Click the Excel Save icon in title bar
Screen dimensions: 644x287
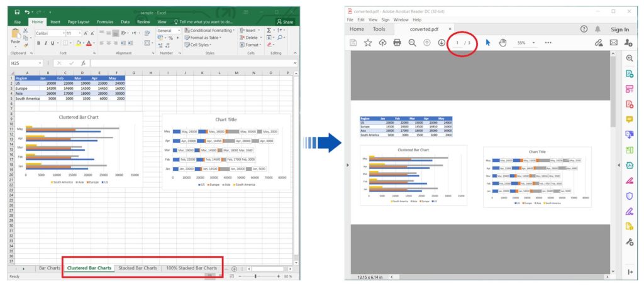point(17,12)
